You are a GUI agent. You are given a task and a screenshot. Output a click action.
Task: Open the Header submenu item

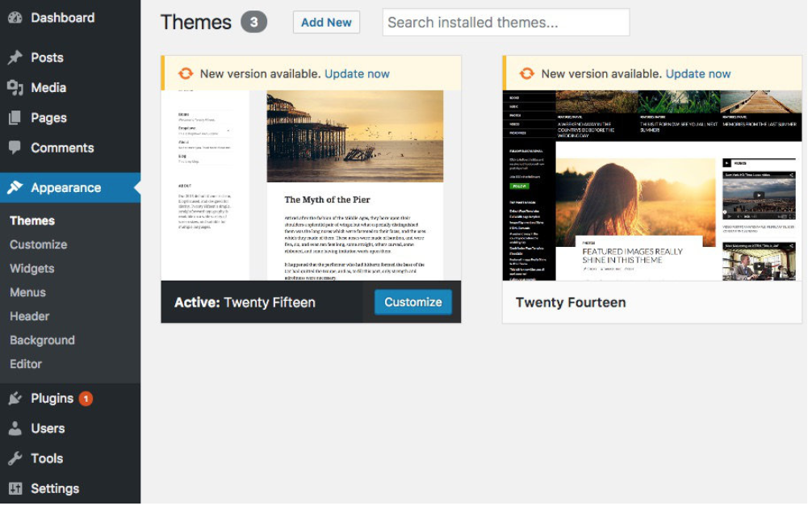tap(30, 316)
